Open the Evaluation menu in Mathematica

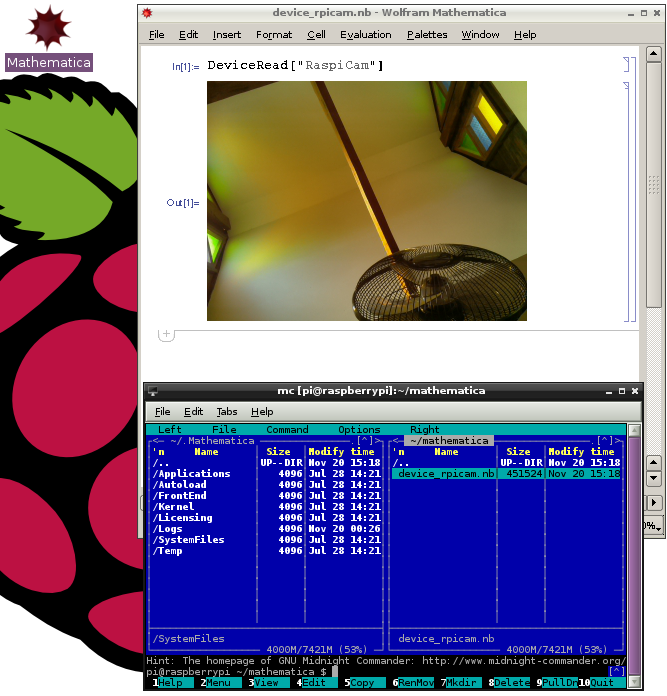click(365, 35)
